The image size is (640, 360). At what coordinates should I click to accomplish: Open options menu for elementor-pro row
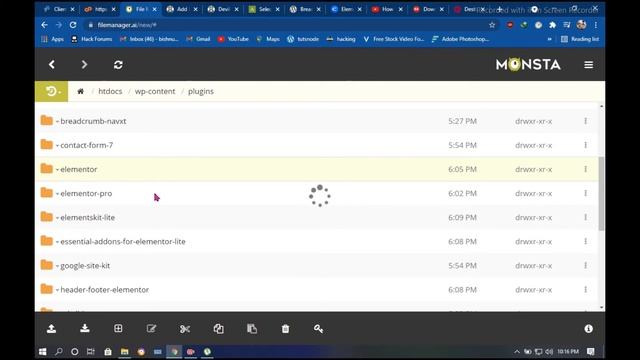coord(585,193)
